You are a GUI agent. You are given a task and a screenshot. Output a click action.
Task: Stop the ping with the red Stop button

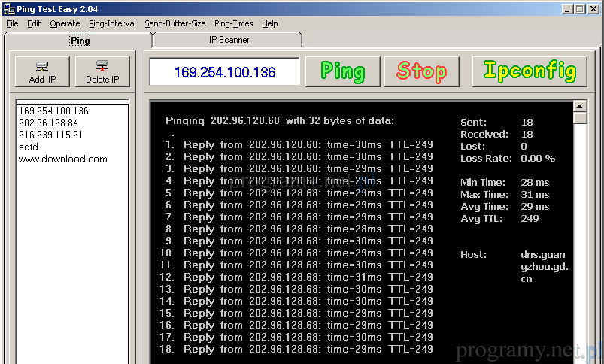[422, 71]
